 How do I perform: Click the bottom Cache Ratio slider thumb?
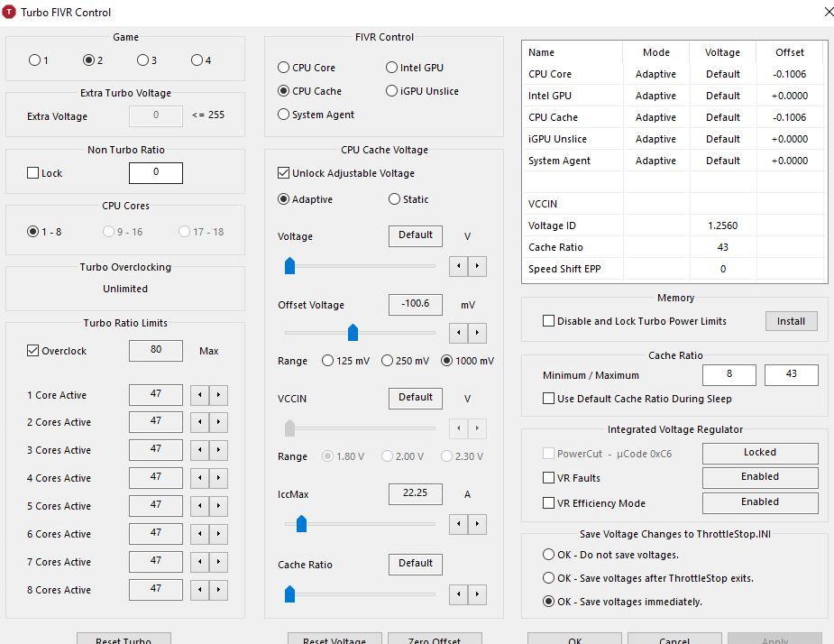(x=290, y=594)
